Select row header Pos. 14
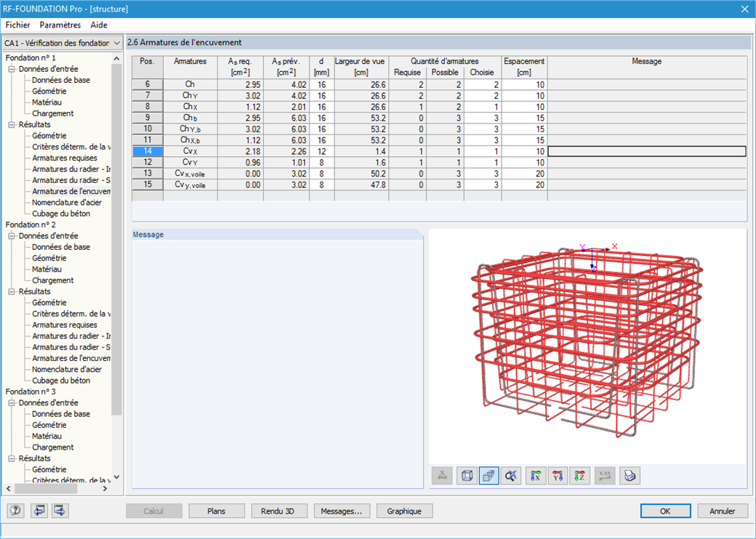Viewport: 756px width, 539px height. [x=148, y=151]
